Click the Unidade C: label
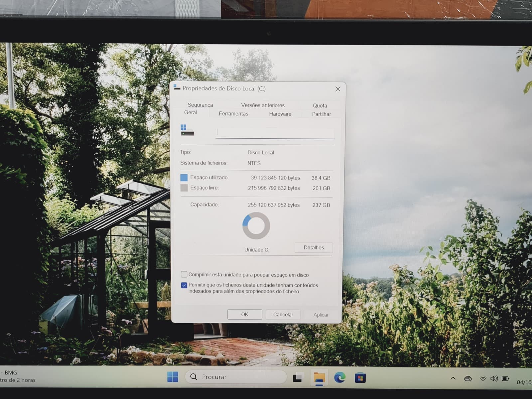 [257, 249]
